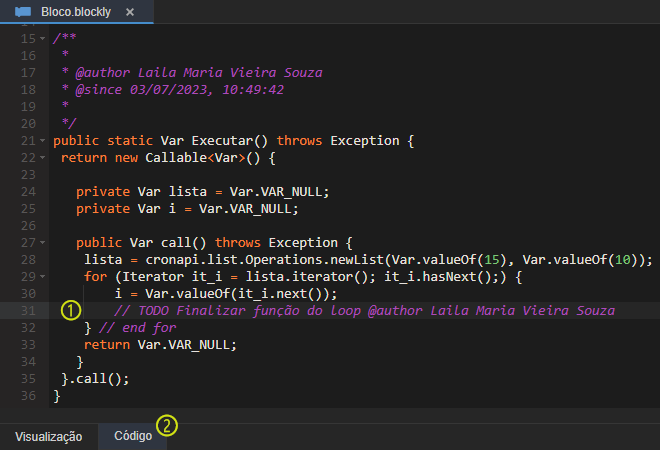Viewport: 660px width, 450px height.
Task: Click 'cronapi.list.Operations.newList' call
Action: (x=264, y=260)
